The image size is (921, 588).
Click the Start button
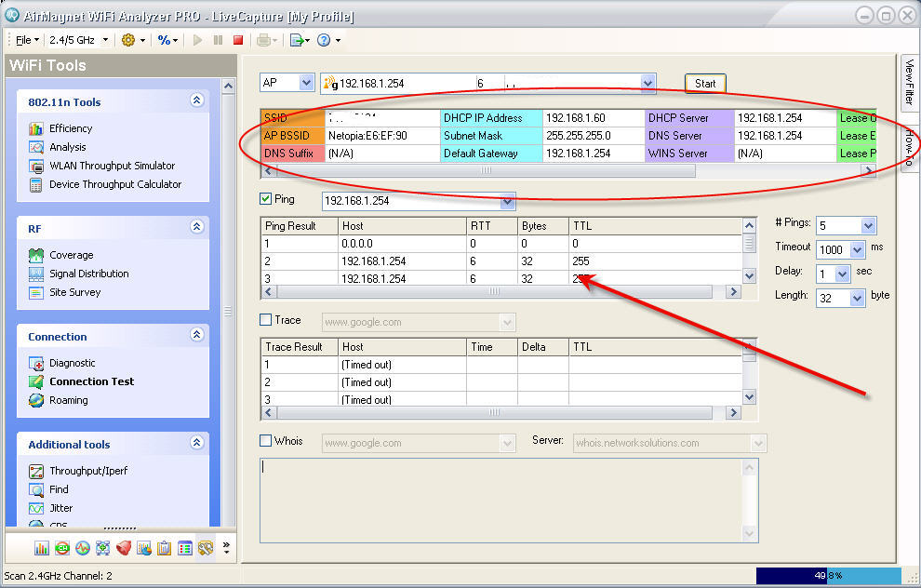[705, 84]
